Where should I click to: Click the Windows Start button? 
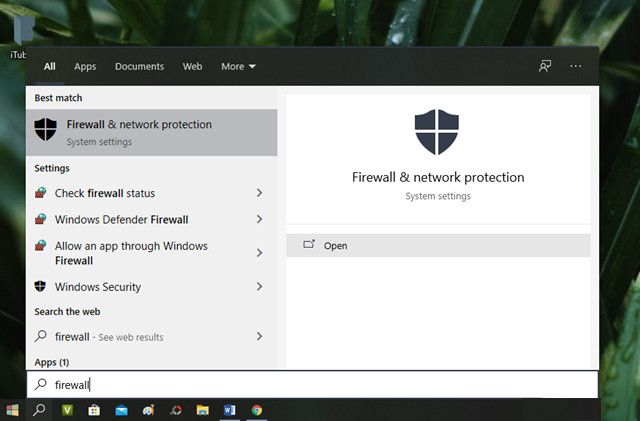(x=12, y=410)
